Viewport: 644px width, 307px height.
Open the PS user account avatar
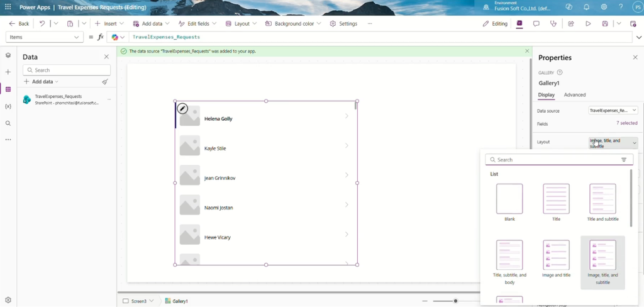(638, 7)
